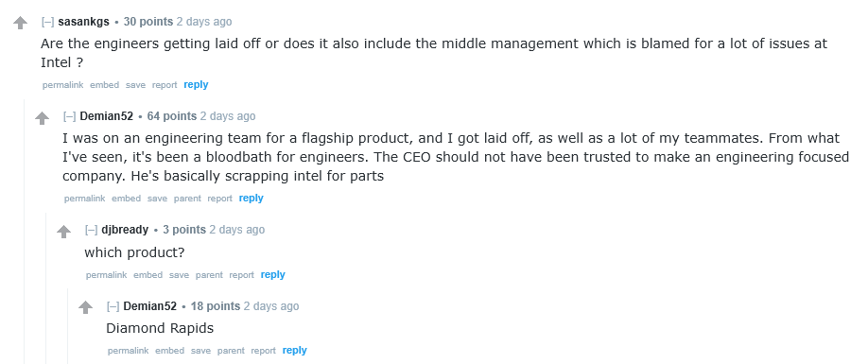This screenshot has width=868, height=364.
Task: Collapse Demian52's 64-point comment thread
Action: click(x=69, y=116)
